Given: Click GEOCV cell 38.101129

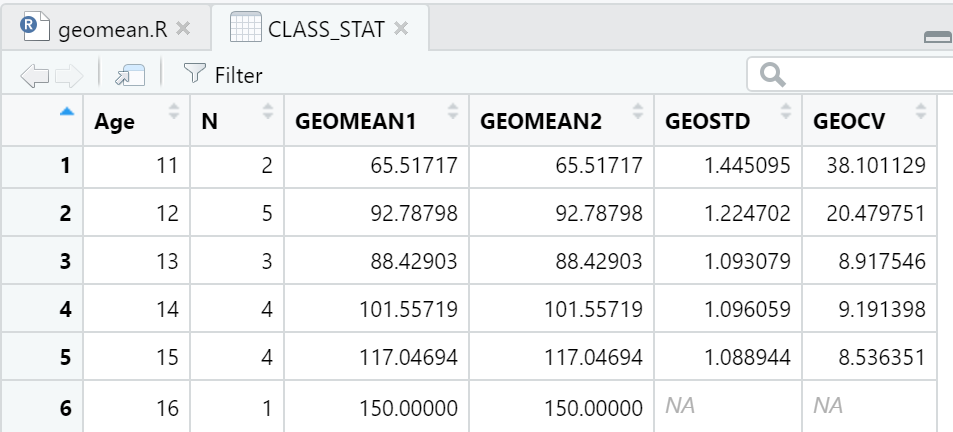Looking at the screenshot, I should click(869, 165).
